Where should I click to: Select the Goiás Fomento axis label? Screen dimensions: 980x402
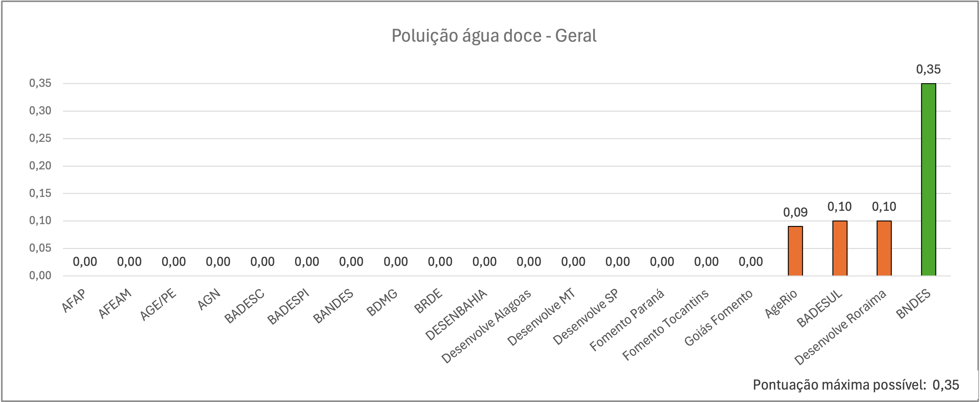pyautogui.click(x=719, y=317)
